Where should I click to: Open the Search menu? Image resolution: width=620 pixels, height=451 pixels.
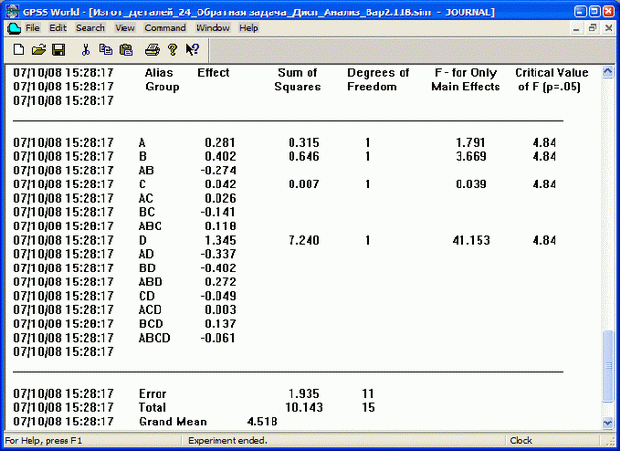90,28
